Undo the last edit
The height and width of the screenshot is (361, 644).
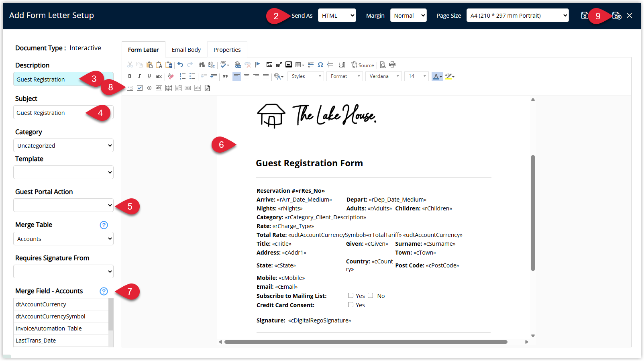[180, 65]
